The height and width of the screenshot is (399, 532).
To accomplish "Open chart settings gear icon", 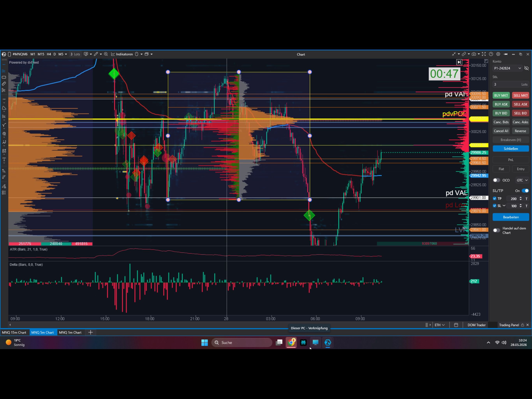I will 498,54.
